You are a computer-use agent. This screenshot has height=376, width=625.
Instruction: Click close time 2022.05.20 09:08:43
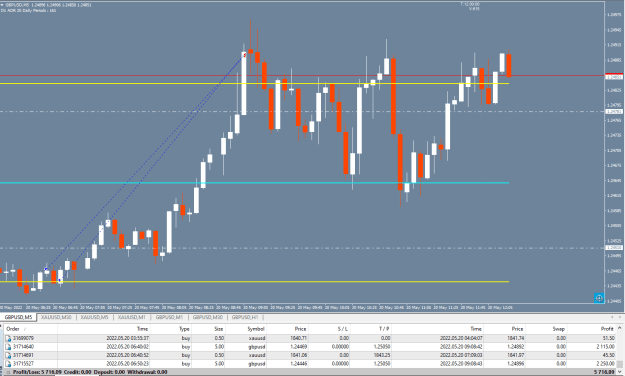tap(461, 364)
